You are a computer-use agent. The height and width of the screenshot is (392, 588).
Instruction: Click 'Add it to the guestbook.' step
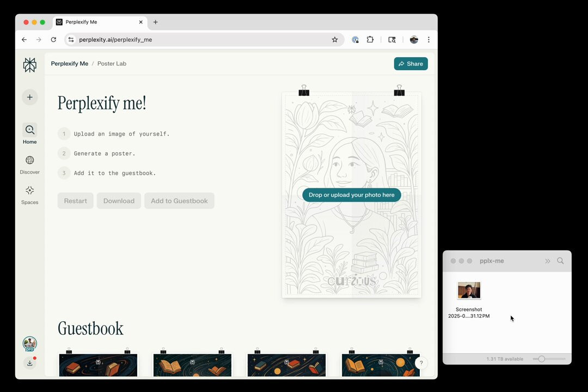pos(115,173)
